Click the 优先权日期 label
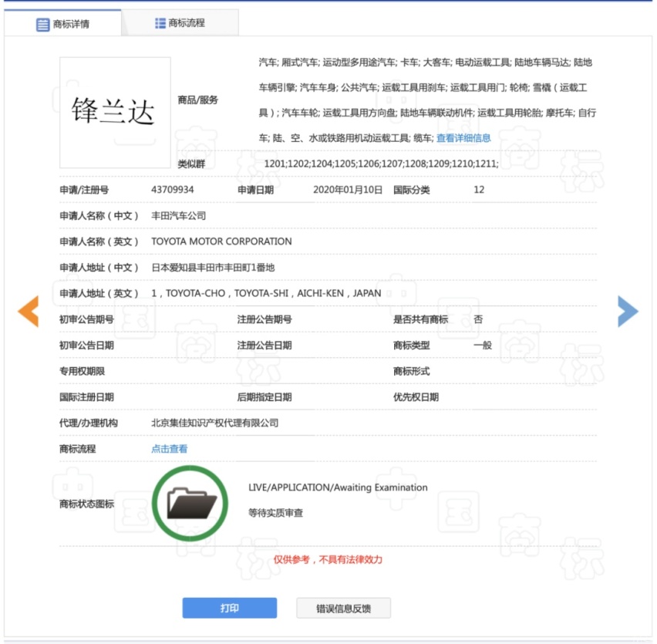Screen dimensions: 657x644 click(416, 397)
